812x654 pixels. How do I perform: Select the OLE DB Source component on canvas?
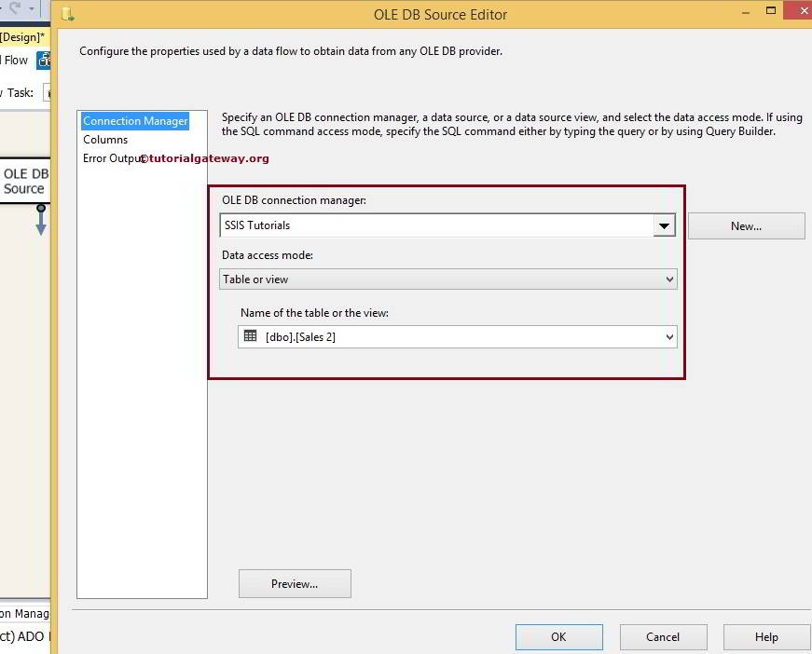24,181
